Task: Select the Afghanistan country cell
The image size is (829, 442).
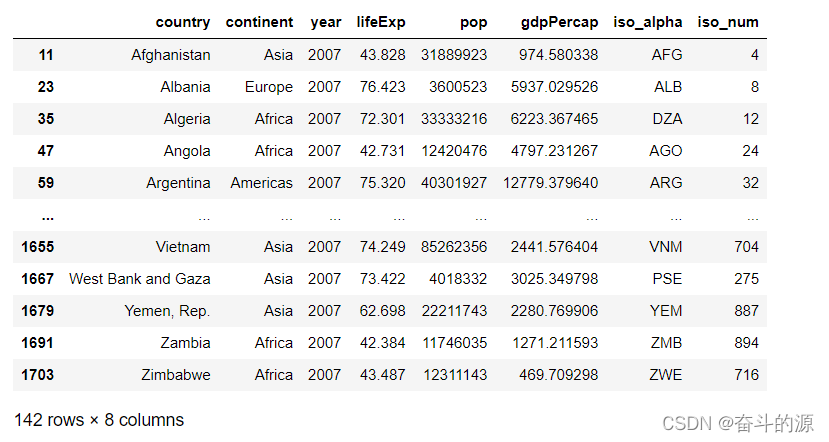Action: click(171, 55)
